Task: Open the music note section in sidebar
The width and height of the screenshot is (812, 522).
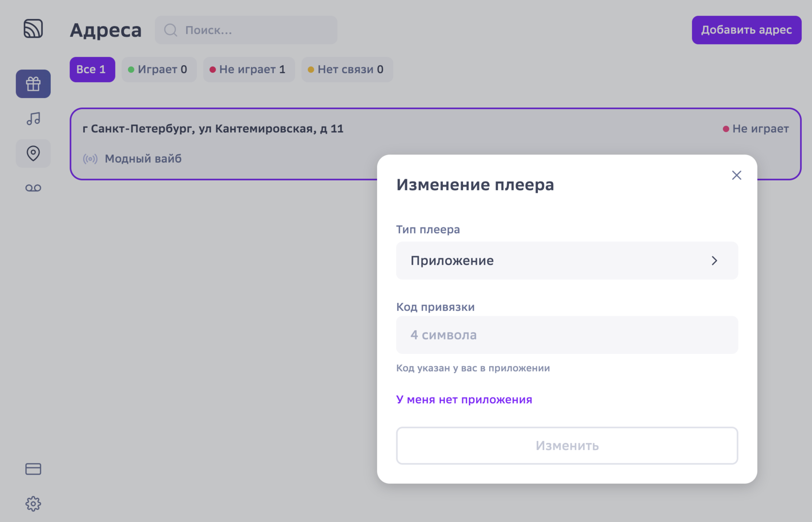Action: click(33, 119)
